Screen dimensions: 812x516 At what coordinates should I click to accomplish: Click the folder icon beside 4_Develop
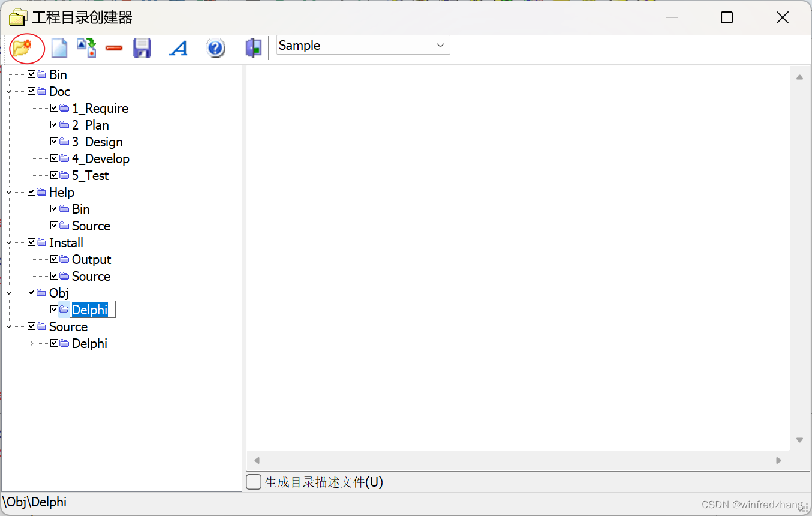(x=64, y=158)
